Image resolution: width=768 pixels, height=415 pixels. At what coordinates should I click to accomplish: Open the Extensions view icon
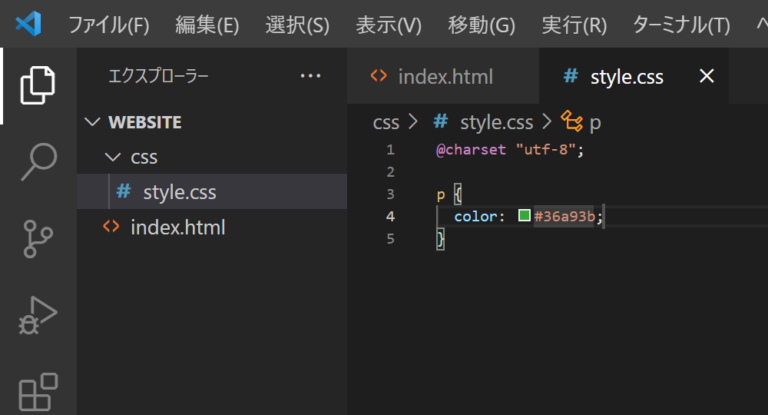click(38, 391)
